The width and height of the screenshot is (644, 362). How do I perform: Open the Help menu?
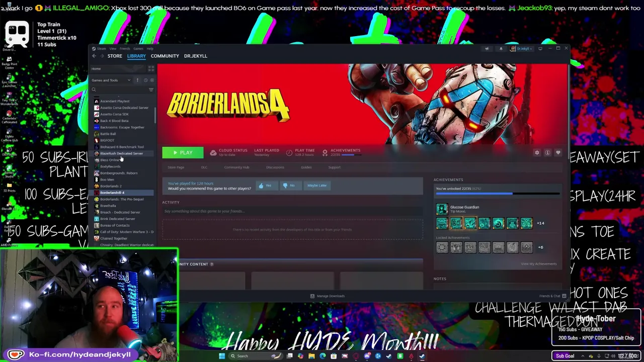pos(150,49)
